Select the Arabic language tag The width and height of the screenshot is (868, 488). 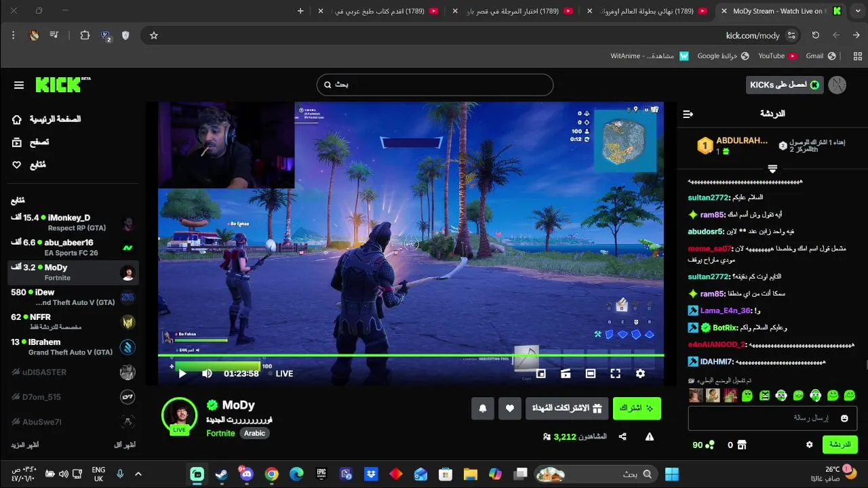255,433
